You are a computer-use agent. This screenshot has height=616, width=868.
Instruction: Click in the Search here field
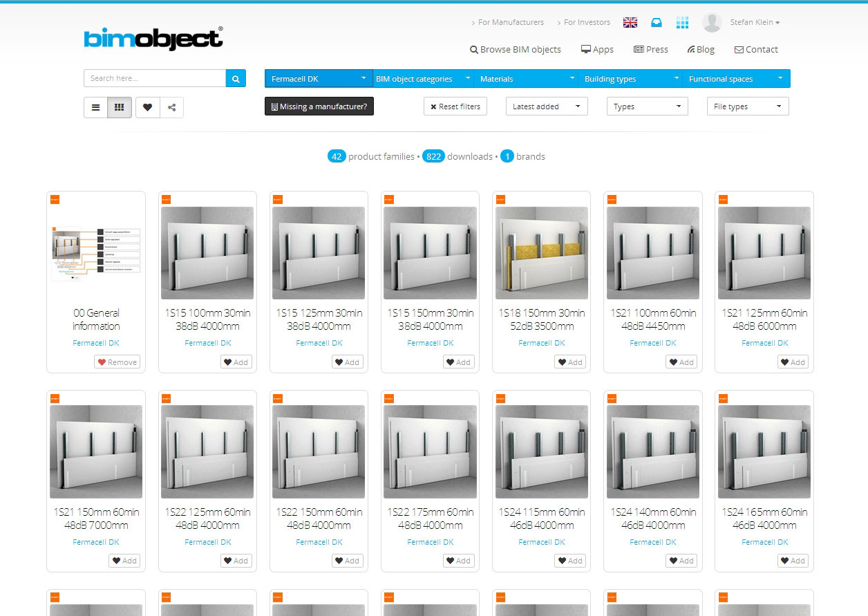155,78
